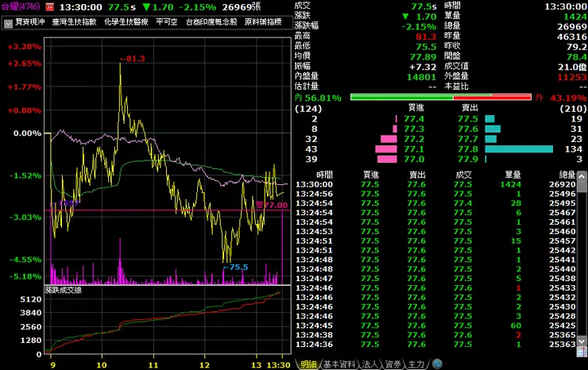Switch to the 資券 tab
The image size is (588, 370).
tap(393, 364)
